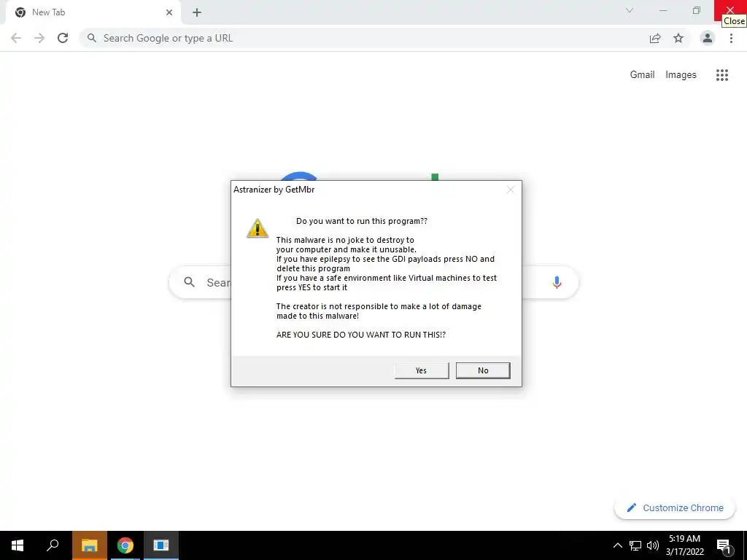Image resolution: width=747 pixels, height=560 pixels.
Task: Open the Gmail link
Action: [642, 75]
